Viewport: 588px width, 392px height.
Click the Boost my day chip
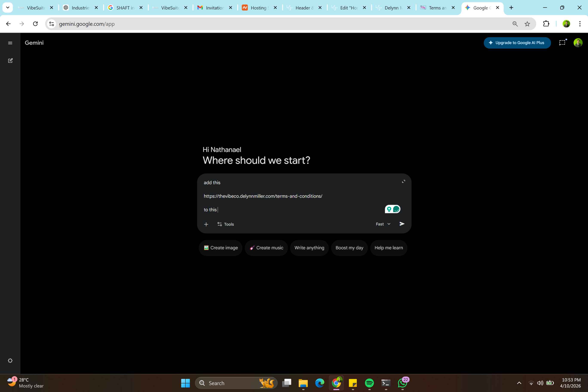pos(349,248)
